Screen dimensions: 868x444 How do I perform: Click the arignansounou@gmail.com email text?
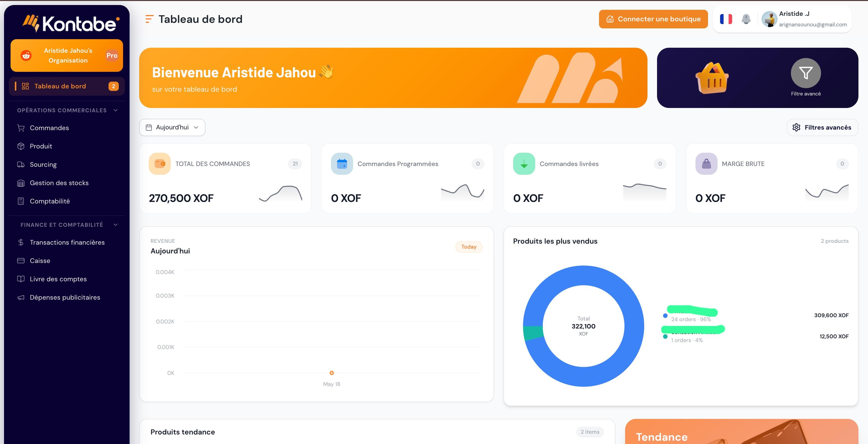click(813, 25)
